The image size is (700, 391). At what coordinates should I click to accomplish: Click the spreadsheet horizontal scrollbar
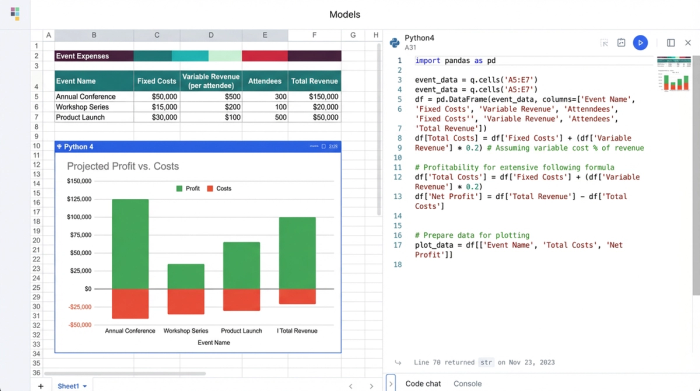pyautogui.click(x=125, y=373)
